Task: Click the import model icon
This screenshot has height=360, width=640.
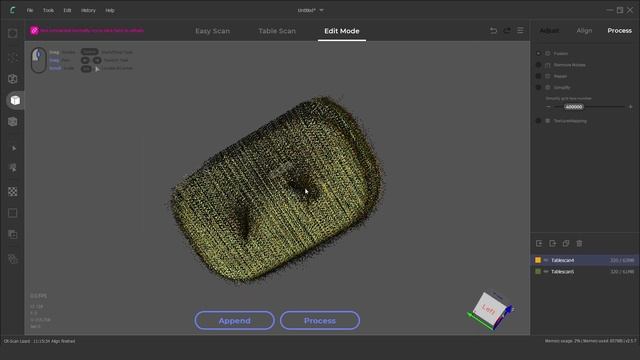Action: pos(539,243)
